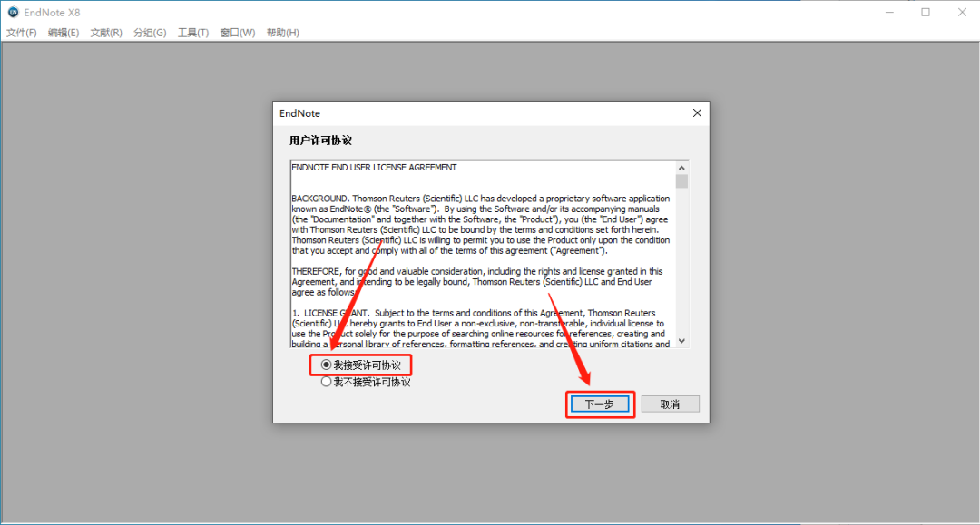Open the 分组(G) menu
The image size is (980, 525).
[x=150, y=33]
